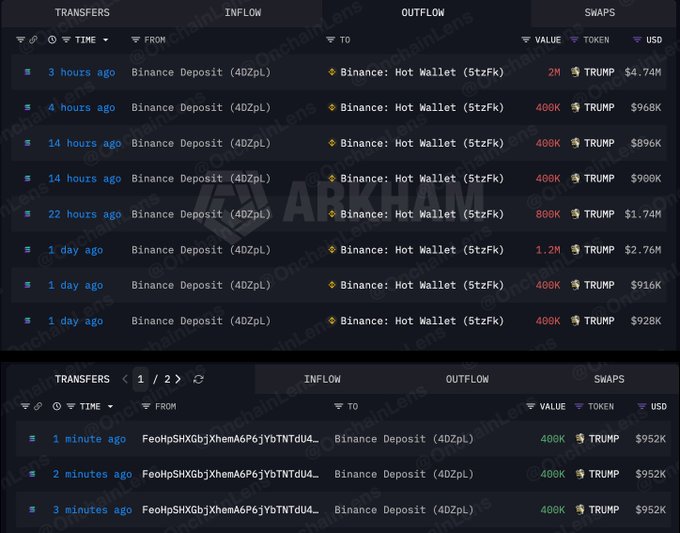Viewport: 680px width, 533px height.
Task: Select the top panel OUTFLOW tab
Action: click(423, 13)
